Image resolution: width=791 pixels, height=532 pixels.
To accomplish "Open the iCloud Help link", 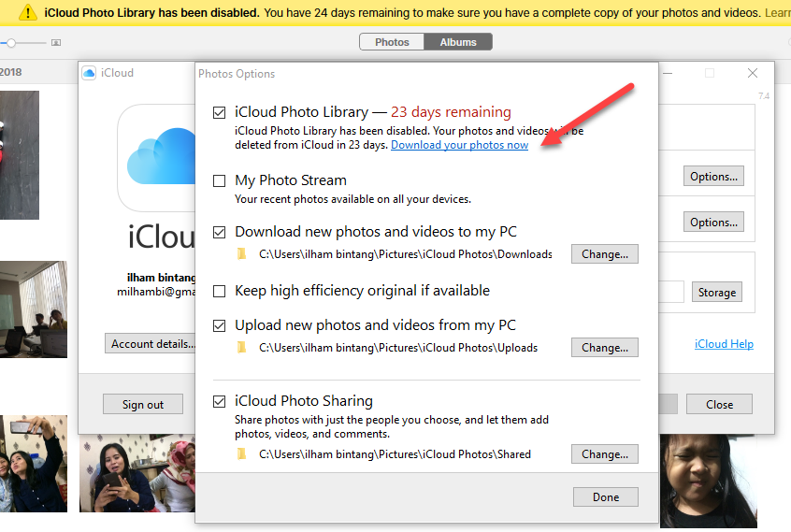I will (724, 344).
